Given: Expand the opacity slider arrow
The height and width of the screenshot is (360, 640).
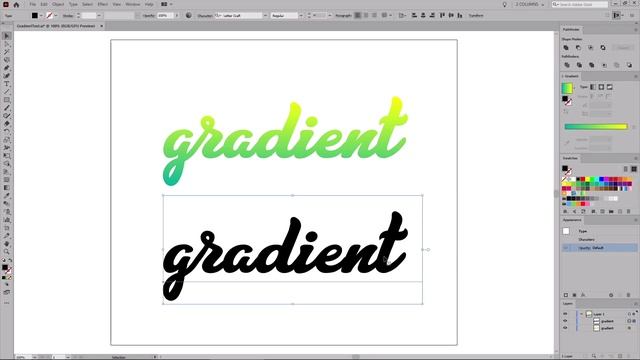Looking at the screenshot, I should click(x=177, y=16).
